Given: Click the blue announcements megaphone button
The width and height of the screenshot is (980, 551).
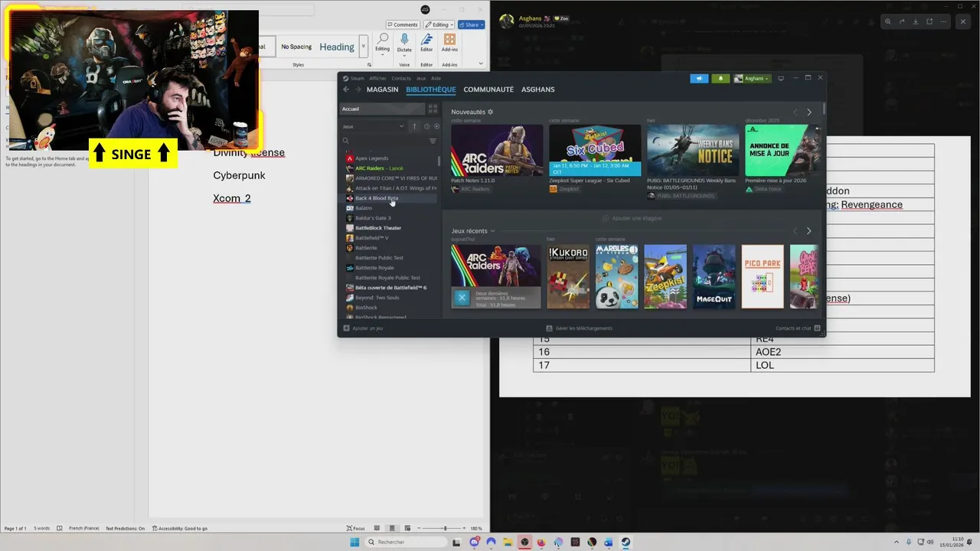Looking at the screenshot, I should (x=699, y=78).
